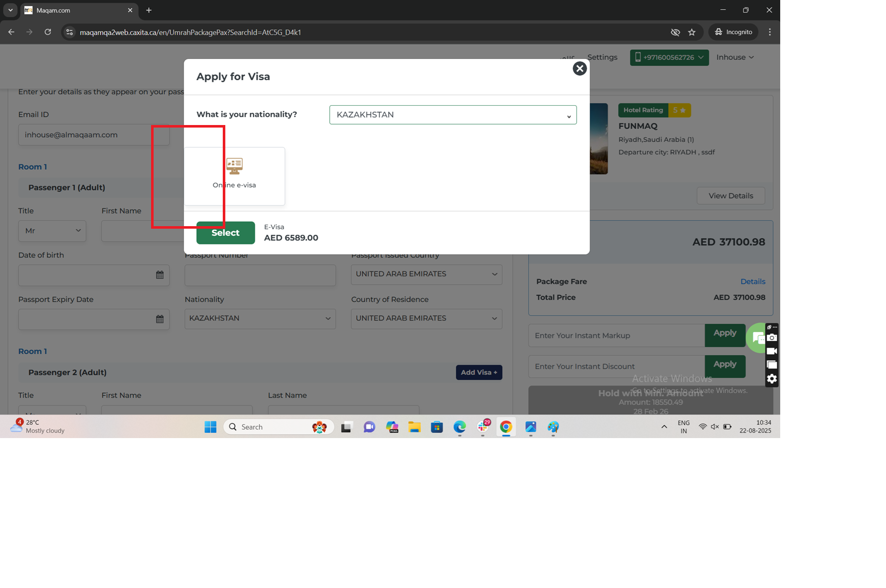This screenshot has width=886, height=588.
Task: Close the Apply for Visa dialog
Action: (579, 69)
